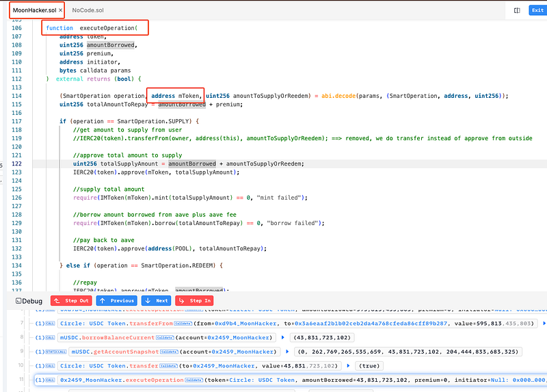The width and height of the screenshot is (547, 392).
Task: Select the MoonHacker.sol tab
Action: click(33, 10)
